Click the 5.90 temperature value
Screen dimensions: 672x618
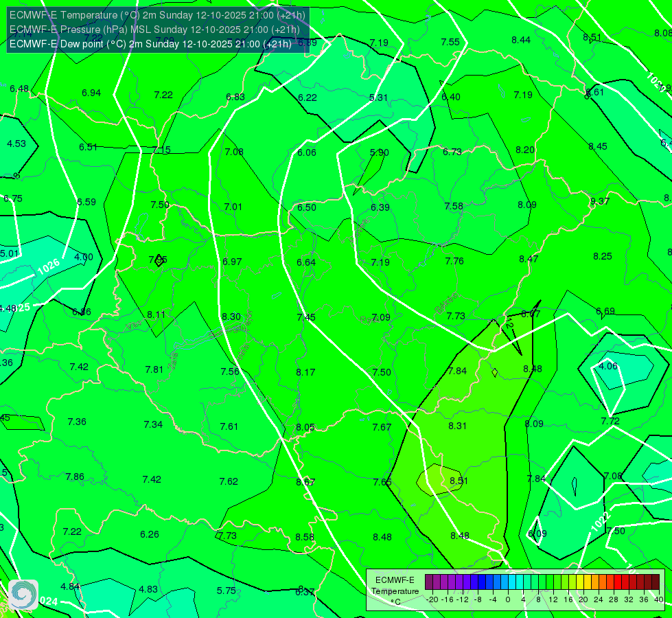click(x=380, y=152)
